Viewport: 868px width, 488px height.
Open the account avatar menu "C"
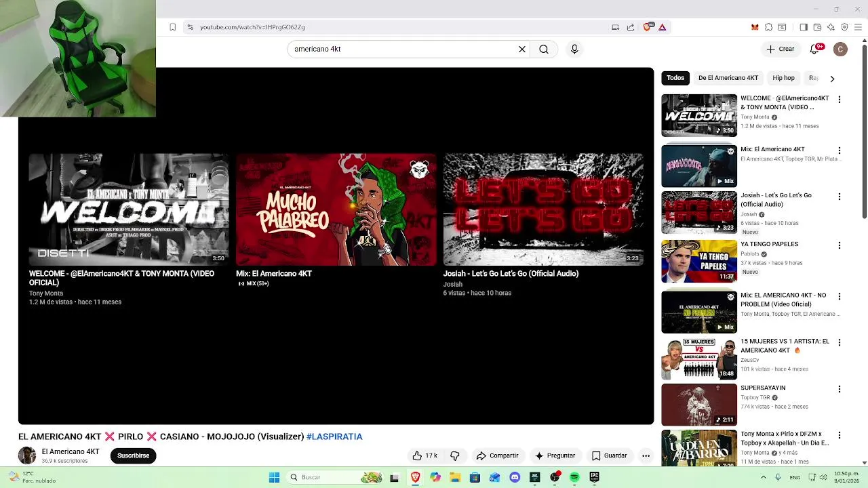click(840, 49)
